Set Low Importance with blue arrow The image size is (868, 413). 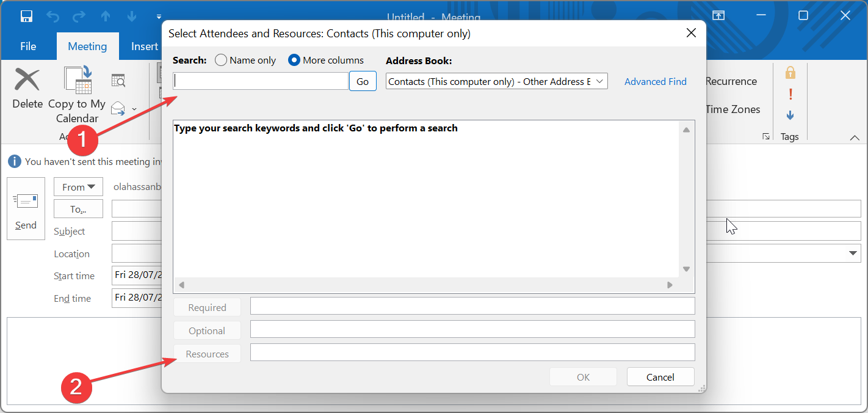(x=790, y=115)
